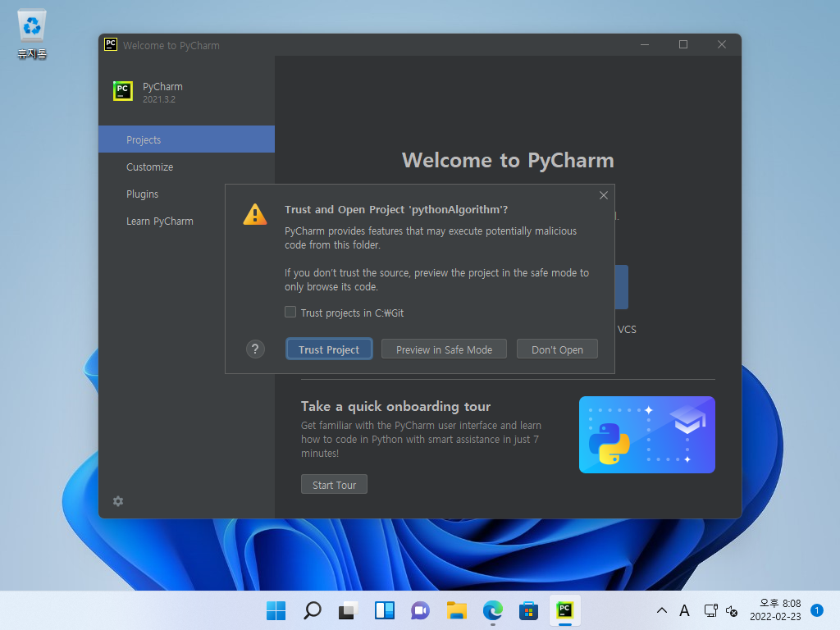Screen dimensions: 840x630
Task: Close the Welcome to PyCharm window
Action: coord(722,44)
